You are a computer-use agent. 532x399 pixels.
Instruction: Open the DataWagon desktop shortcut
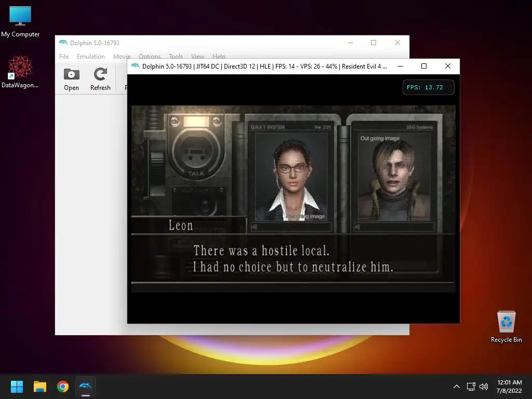(20, 72)
